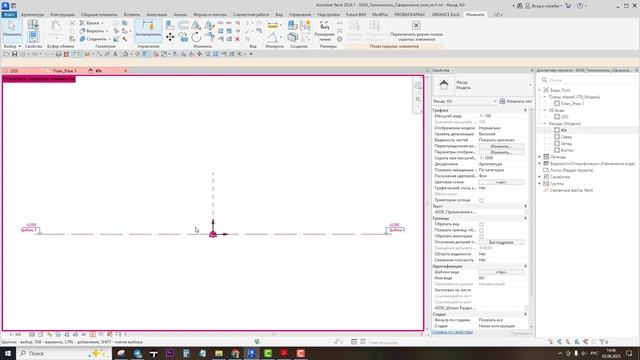The width and height of the screenshot is (640, 360).
Task: Click the red Delete X icon in Modify panel
Action: coord(237,39)
